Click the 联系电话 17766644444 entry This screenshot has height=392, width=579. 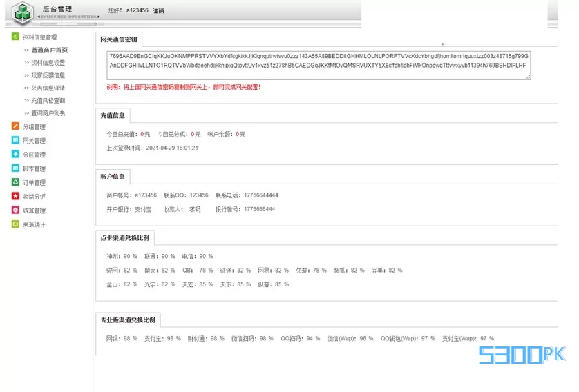(247, 195)
